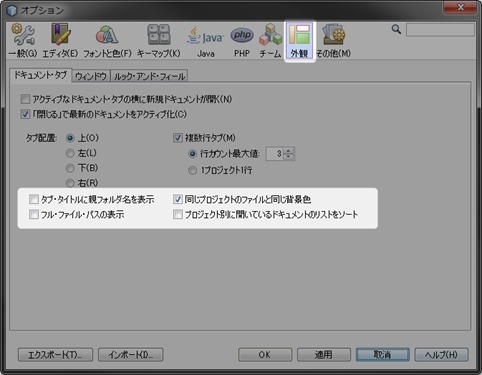482x375 pixels.
Task: Select 1プロジェクト1行 radio option
Action: pyautogui.click(x=193, y=171)
